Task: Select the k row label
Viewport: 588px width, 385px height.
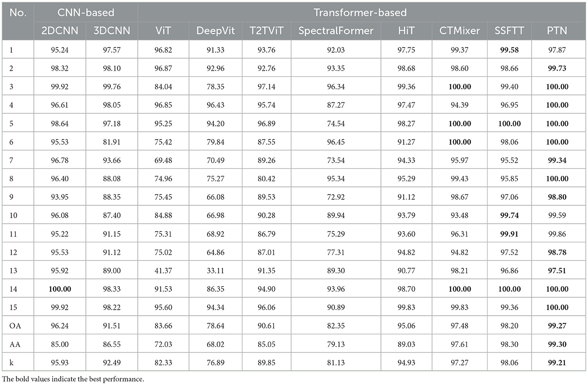Action: (11, 363)
